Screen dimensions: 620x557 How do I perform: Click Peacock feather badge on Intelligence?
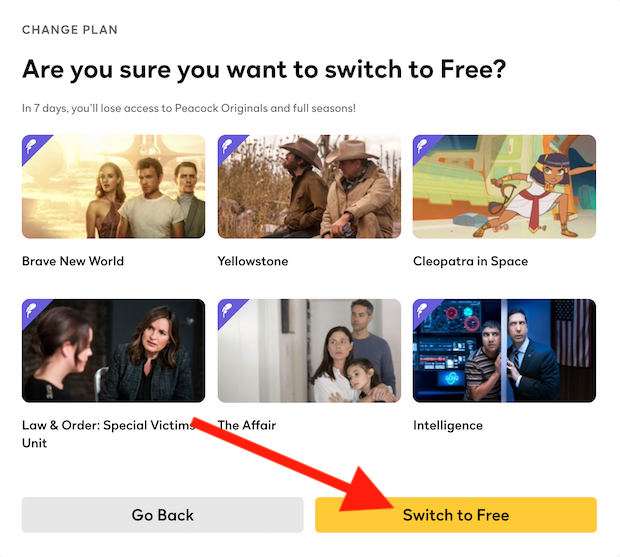(x=422, y=310)
